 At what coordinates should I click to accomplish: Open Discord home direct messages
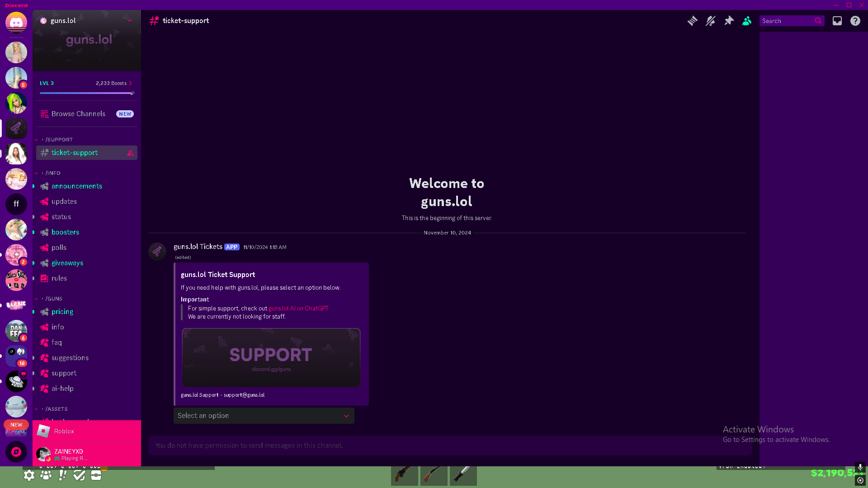tap(16, 23)
